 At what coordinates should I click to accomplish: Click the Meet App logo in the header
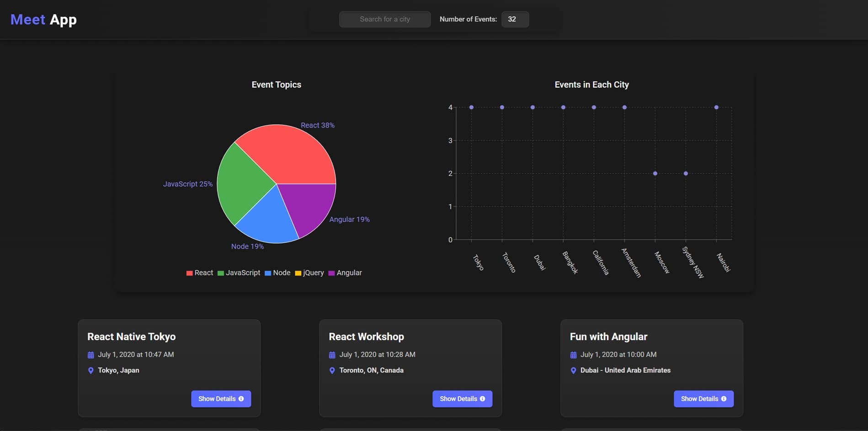click(43, 19)
